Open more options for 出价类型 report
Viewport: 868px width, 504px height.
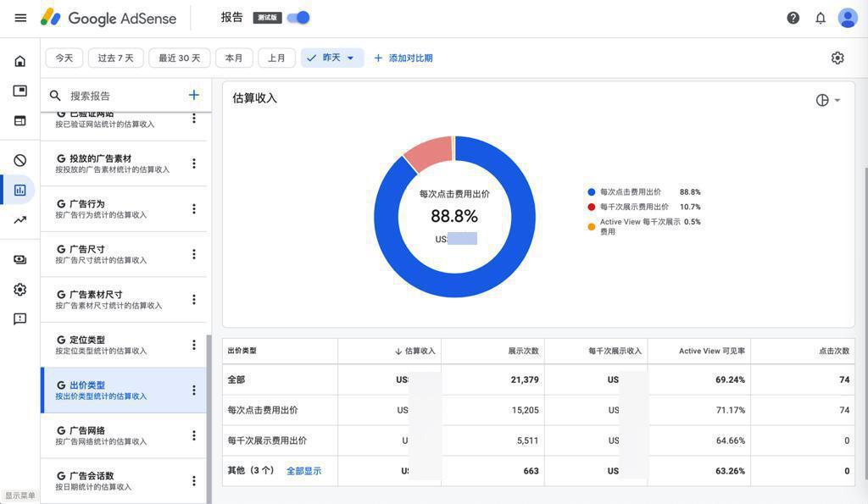click(x=194, y=390)
